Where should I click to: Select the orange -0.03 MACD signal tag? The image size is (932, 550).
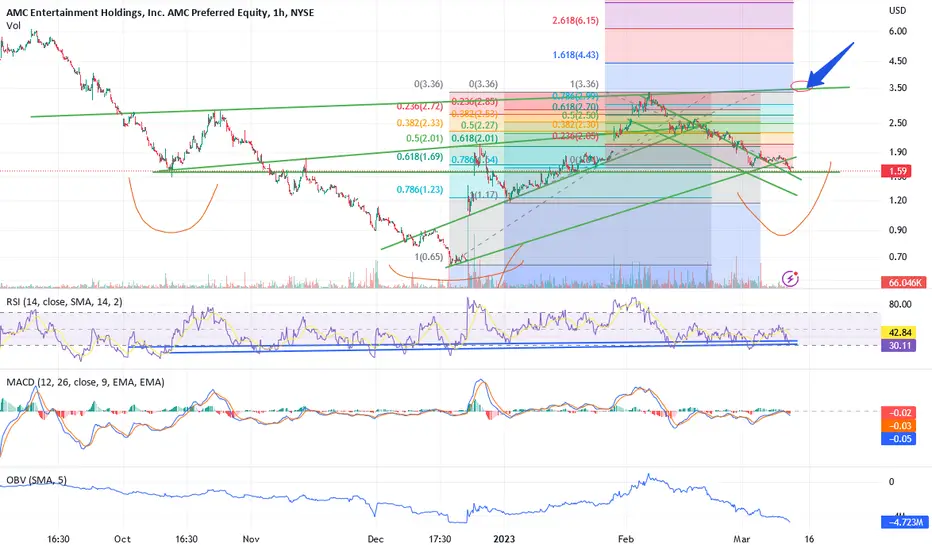pos(898,426)
